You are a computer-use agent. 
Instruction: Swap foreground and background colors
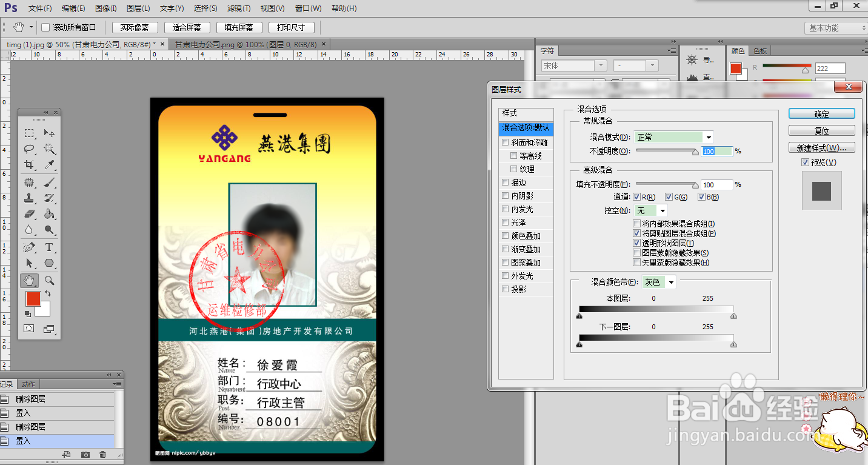click(x=47, y=294)
